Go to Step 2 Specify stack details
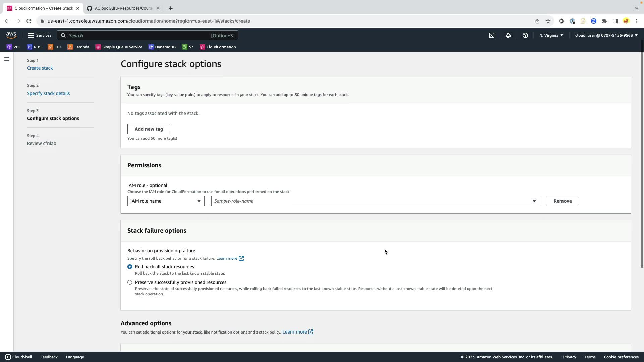The image size is (644, 362). (x=48, y=93)
